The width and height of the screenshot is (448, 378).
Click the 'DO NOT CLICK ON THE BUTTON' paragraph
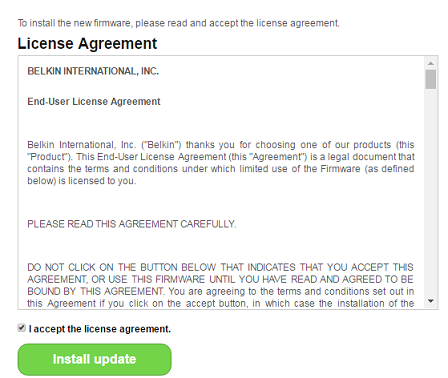tap(221, 285)
